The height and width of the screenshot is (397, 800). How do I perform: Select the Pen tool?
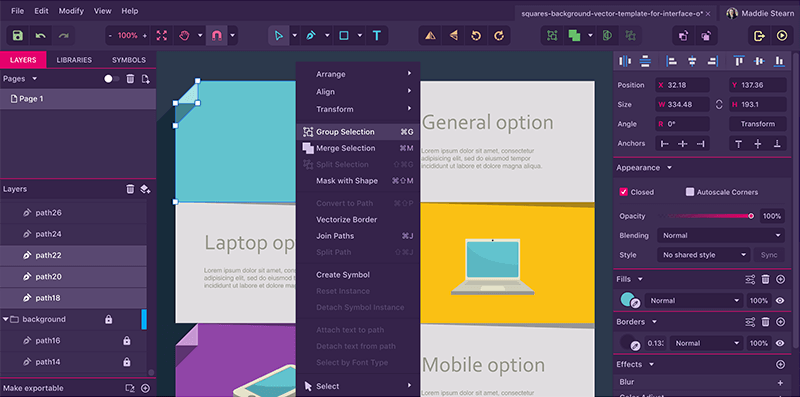pyautogui.click(x=311, y=36)
